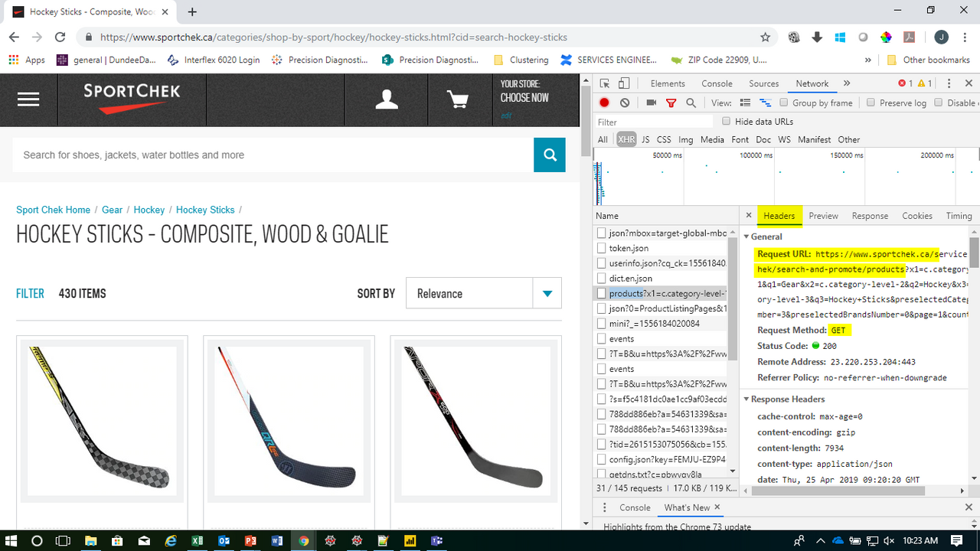
Task: Tick the checkbox beside mini?_=1556184020084 request
Action: coord(602,324)
